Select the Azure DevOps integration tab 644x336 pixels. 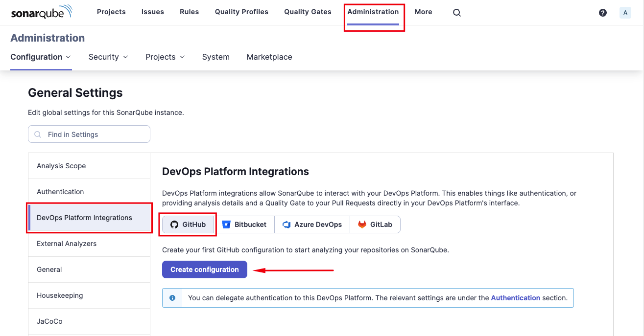[312, 224]
